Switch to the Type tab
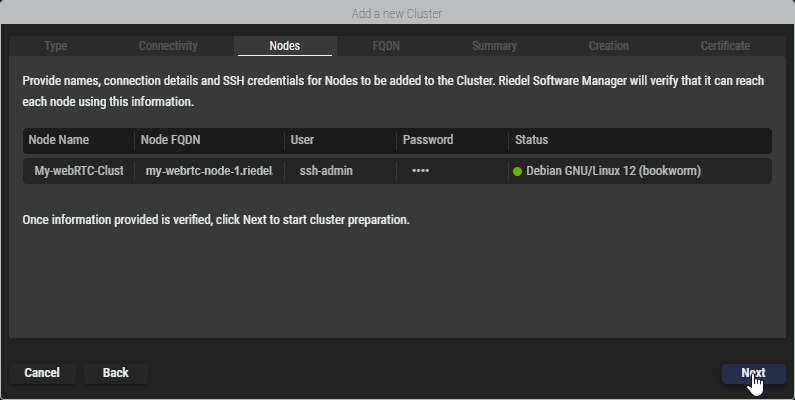 pos(56,46)
